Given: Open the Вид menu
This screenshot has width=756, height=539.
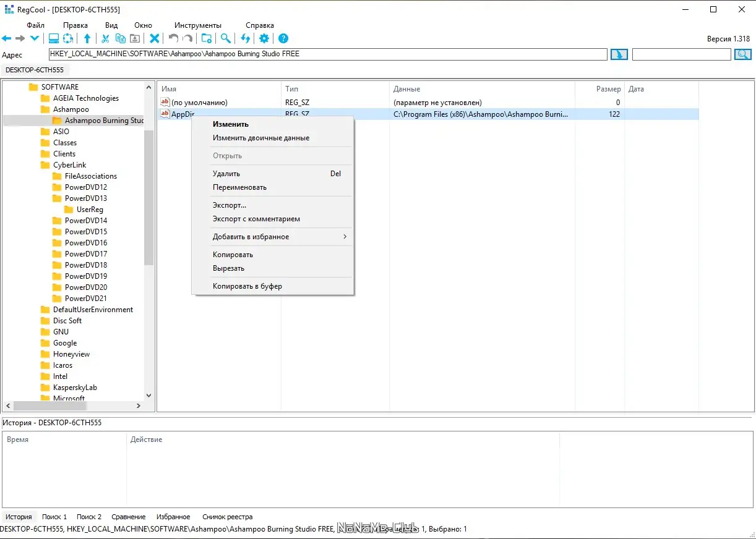Looking at the screenshot, I should tap(111, 25).
